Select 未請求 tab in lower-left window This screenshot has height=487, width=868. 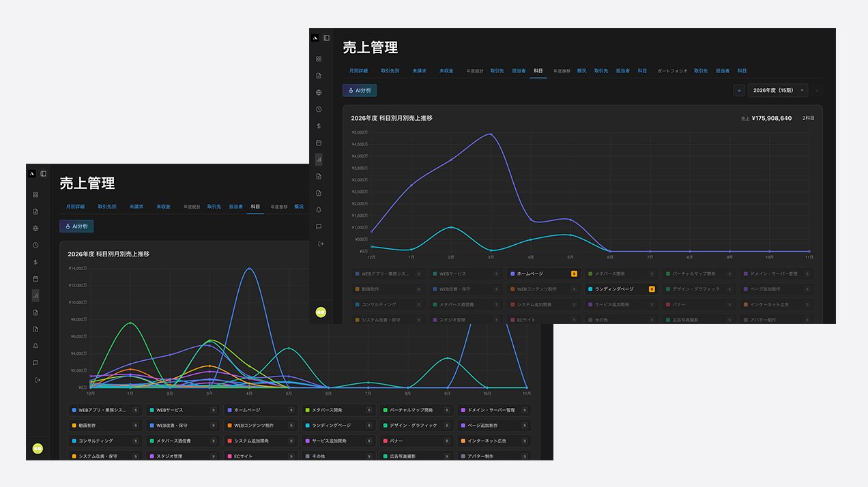136,207
